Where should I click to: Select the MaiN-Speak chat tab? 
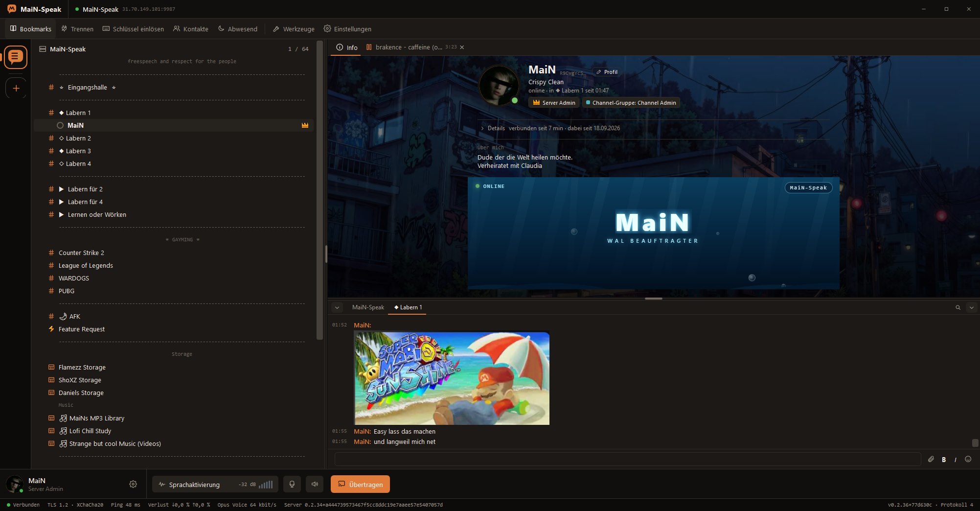(368, 307)
